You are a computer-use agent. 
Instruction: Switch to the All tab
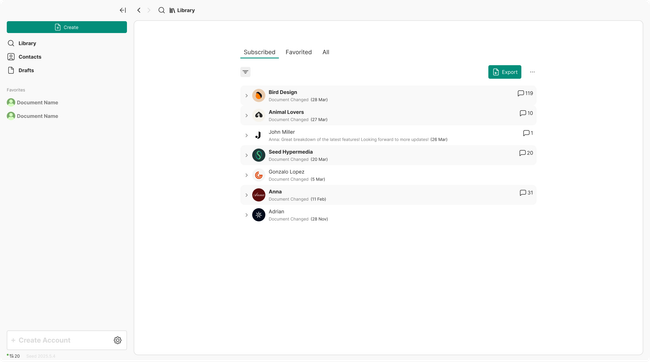[326, 52]
